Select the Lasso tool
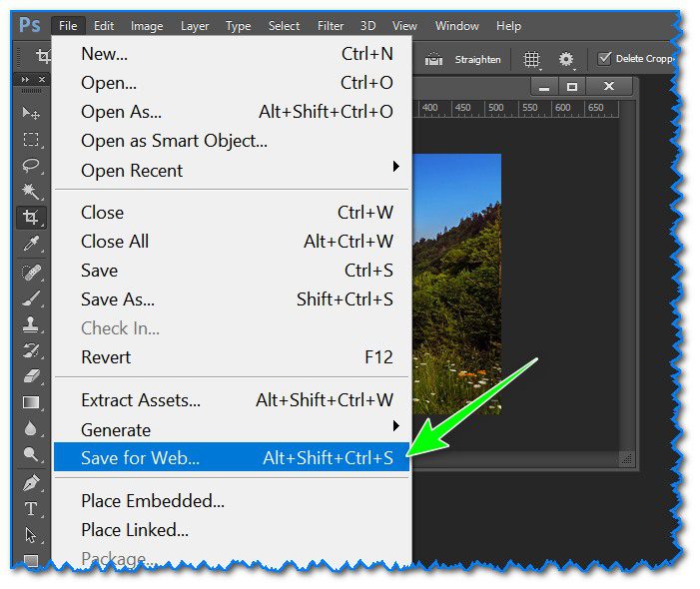Screen dimensions: 700x589 coord(31,166)
